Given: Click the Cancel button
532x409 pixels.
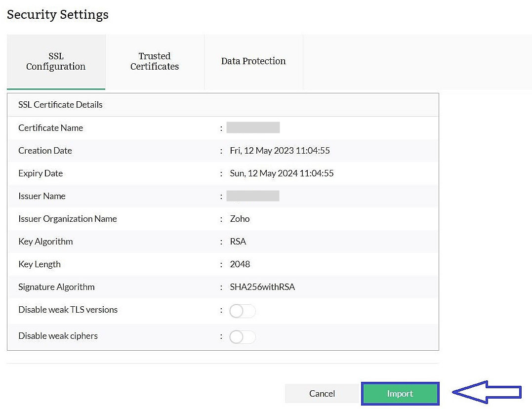Looking at the screenshot, I should click(x=322, y=393).
